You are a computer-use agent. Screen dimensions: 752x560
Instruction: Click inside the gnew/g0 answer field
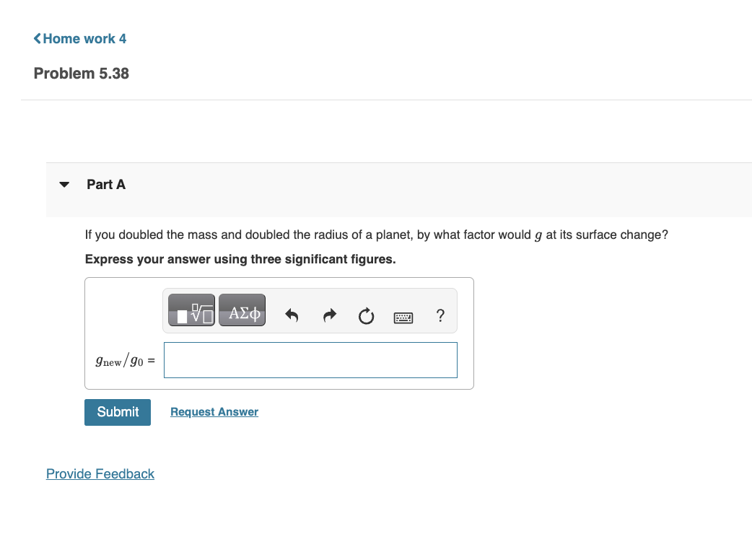(310, 359)
